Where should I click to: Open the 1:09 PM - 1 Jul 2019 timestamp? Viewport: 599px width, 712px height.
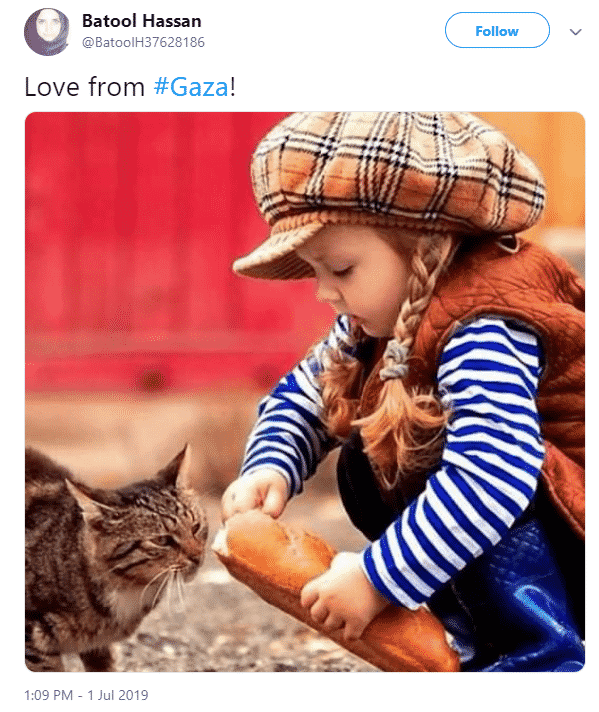pos(86,695)
